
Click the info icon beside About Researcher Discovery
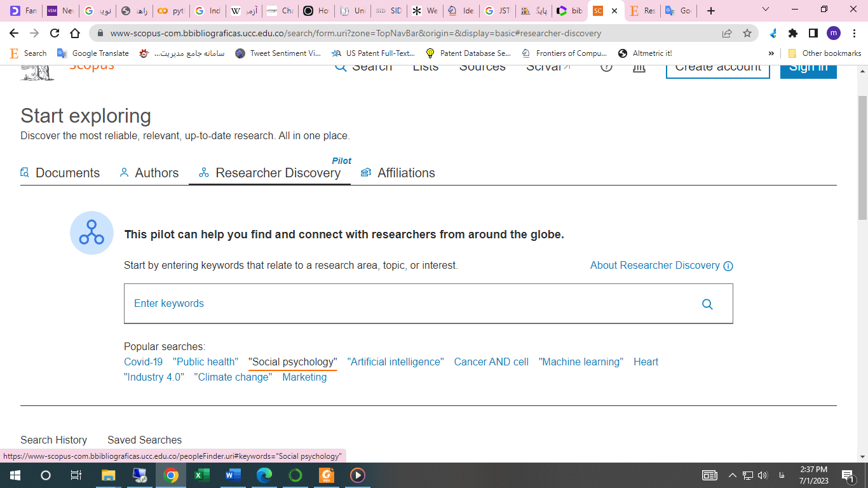click(728, 266)
